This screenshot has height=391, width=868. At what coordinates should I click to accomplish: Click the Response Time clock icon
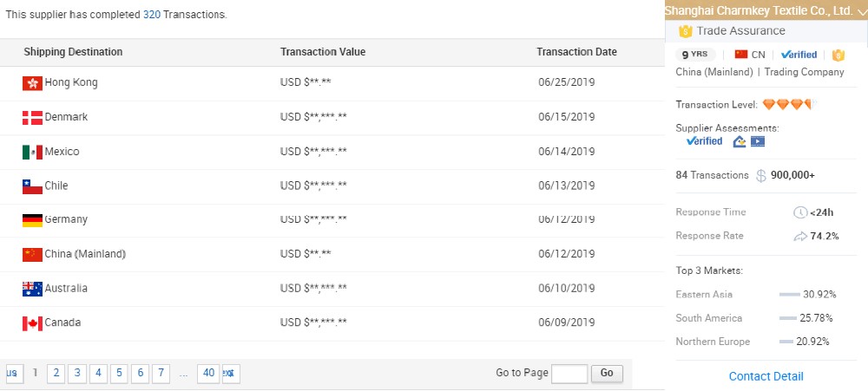coord(800,212)
